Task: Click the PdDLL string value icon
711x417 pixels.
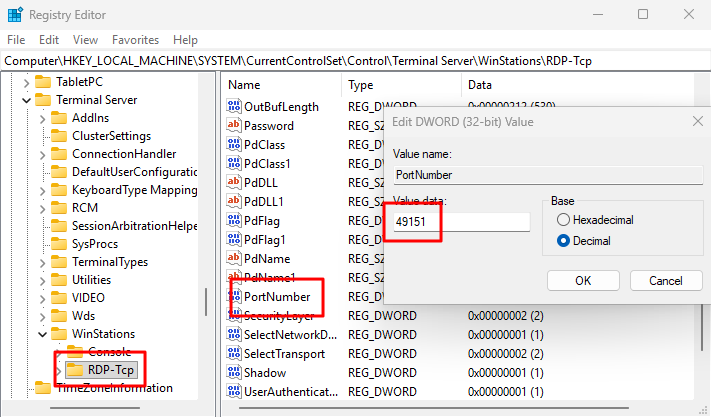Action: pyautogui.click(x=234, y=183)
